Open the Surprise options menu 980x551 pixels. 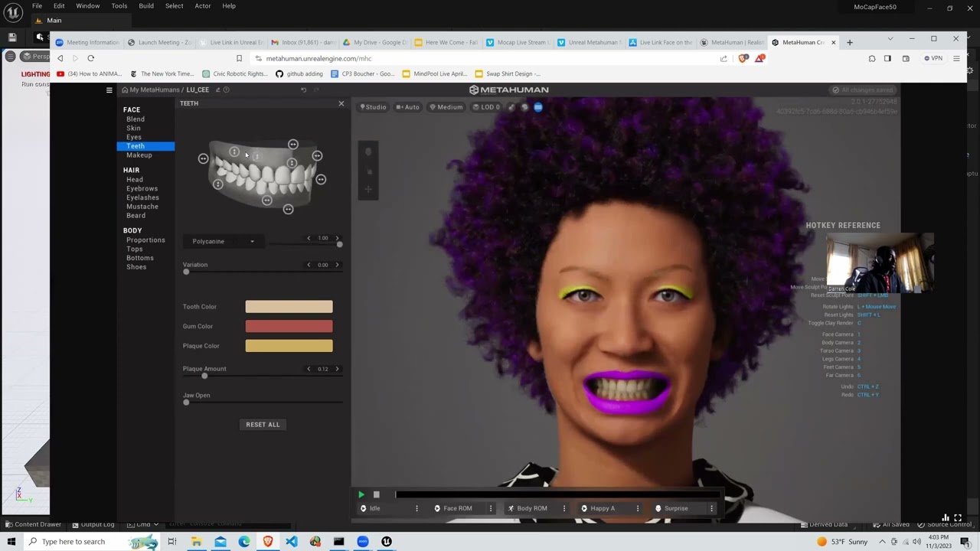click(x=711, y=508)
